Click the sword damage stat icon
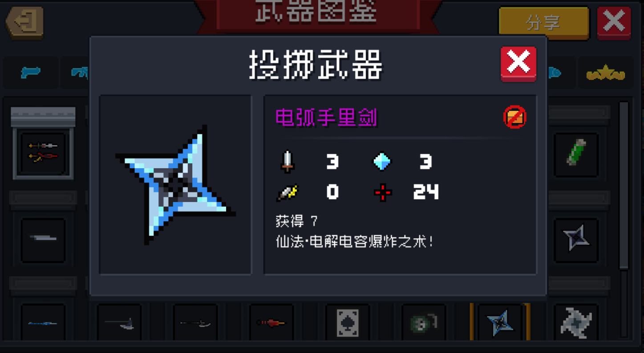The height and width of the screenshot is (353, 644). pos(288,162)
